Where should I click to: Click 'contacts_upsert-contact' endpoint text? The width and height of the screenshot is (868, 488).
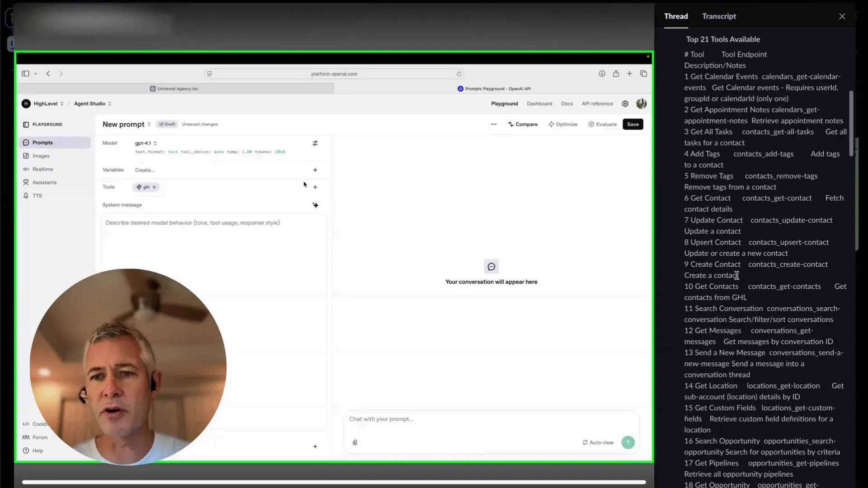click(788, 242)
